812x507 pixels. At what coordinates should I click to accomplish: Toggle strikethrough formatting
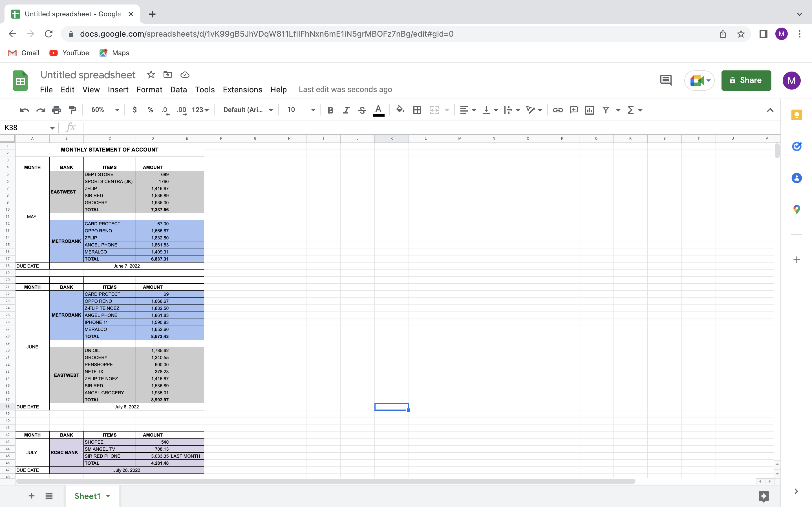pos(362,110)
